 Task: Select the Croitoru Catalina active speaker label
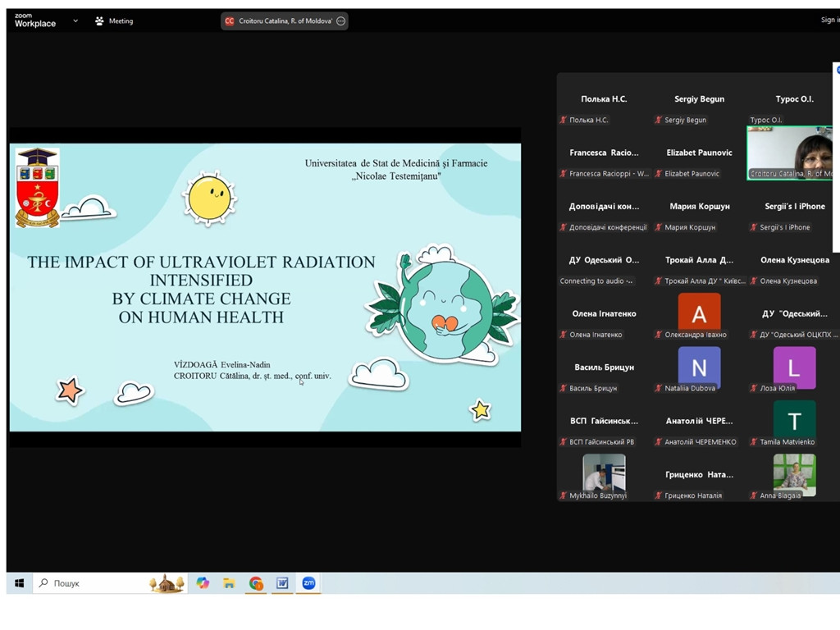(285, 21)
